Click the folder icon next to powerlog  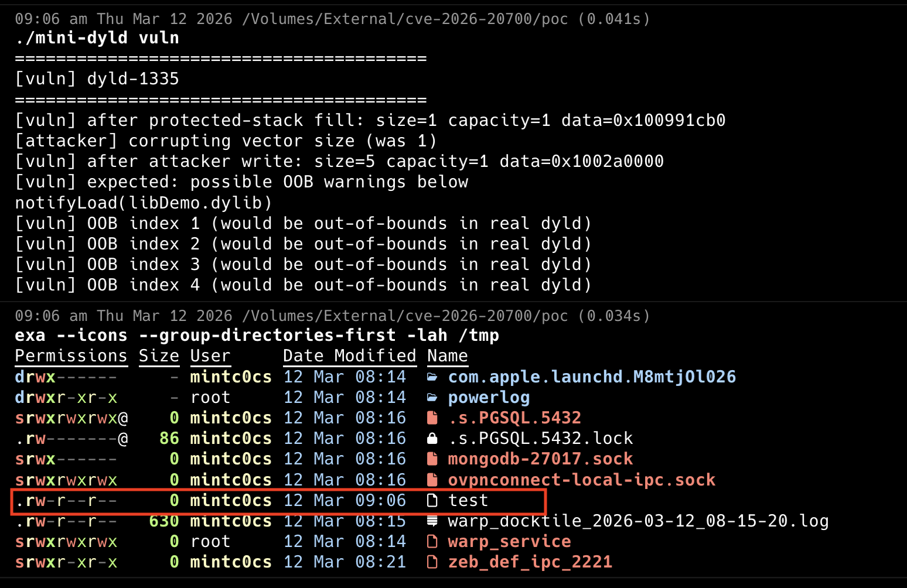432,398
